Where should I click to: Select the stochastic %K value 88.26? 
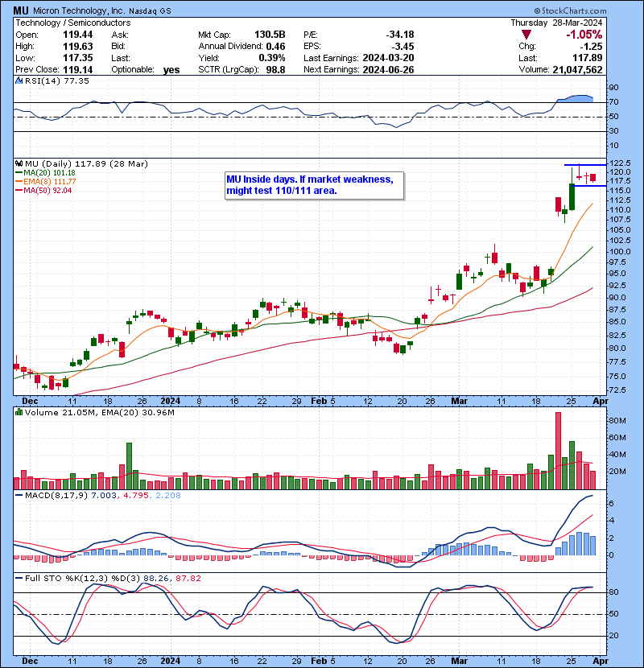pyautogui.click(x=155, y=578)
